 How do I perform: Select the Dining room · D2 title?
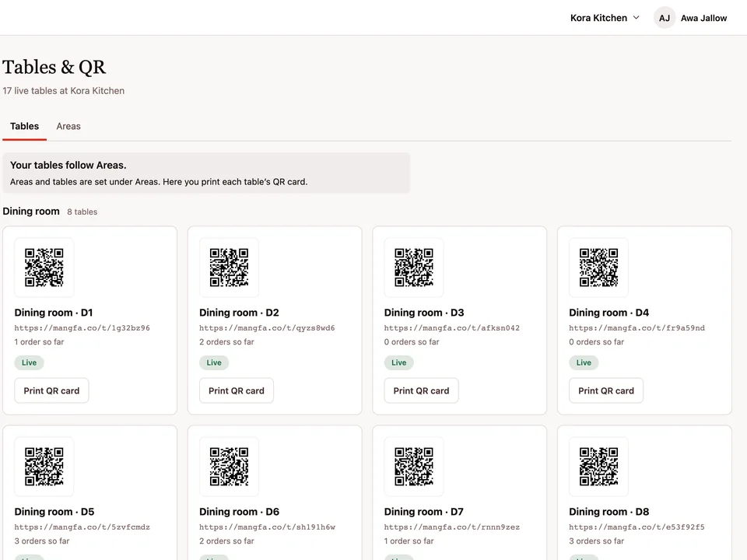pos(239,313)
